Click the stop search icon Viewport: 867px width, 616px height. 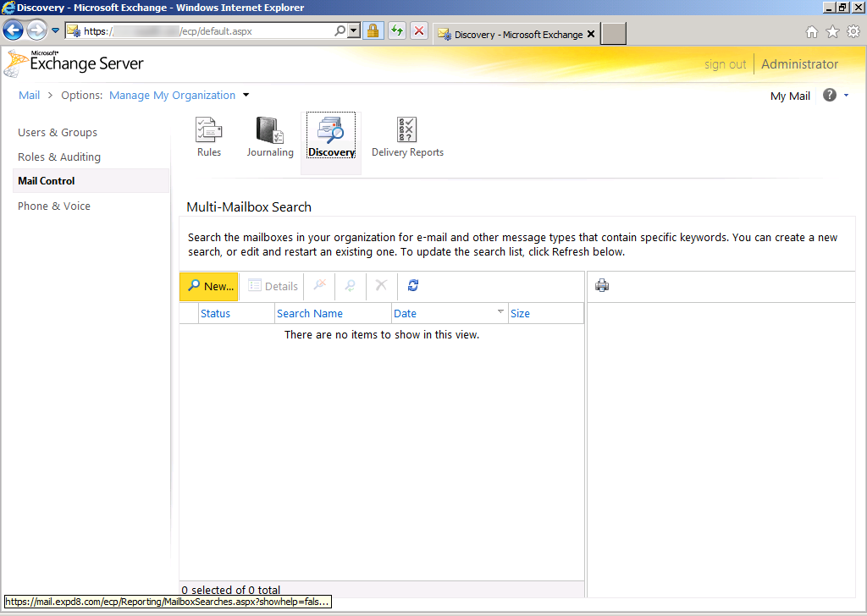coord(319,286)
